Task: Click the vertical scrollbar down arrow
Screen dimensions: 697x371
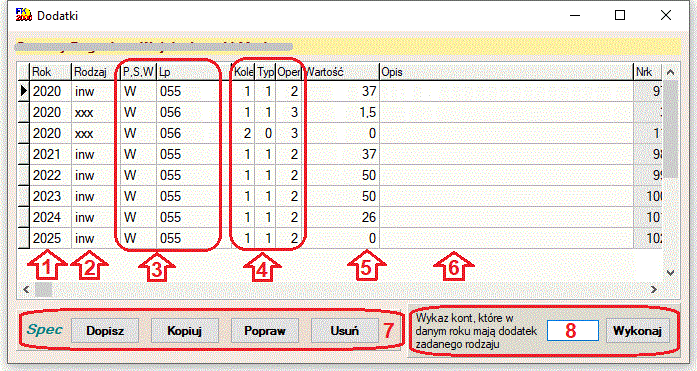Action: pyautogui.click(x=671, y=273)
